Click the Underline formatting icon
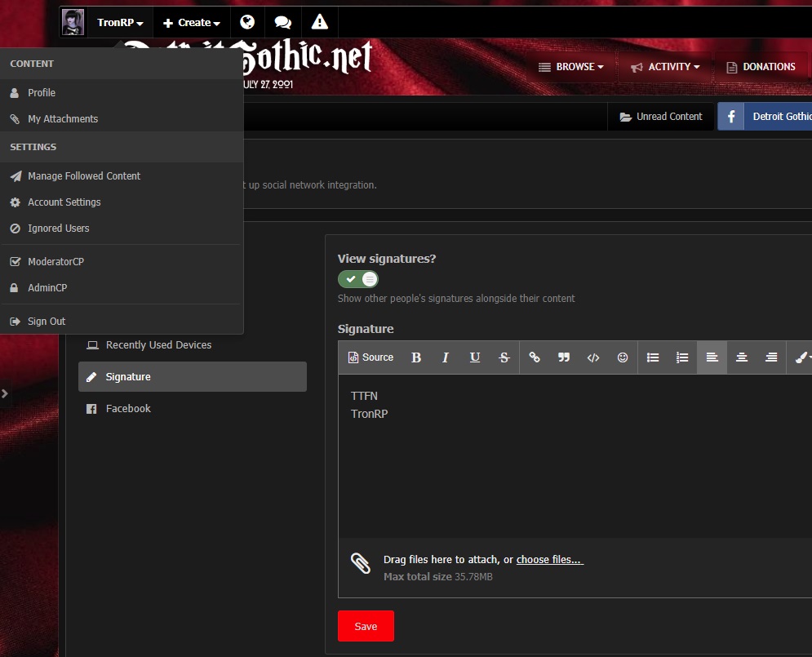Image resolution: width=812 pixels, height=657 pixels. click(475, 357)
